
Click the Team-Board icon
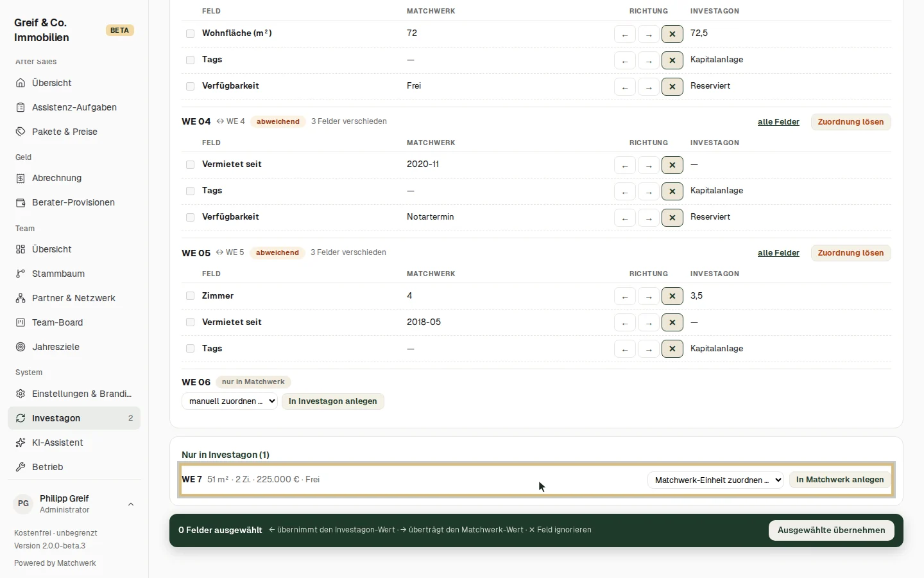(21, 322)
